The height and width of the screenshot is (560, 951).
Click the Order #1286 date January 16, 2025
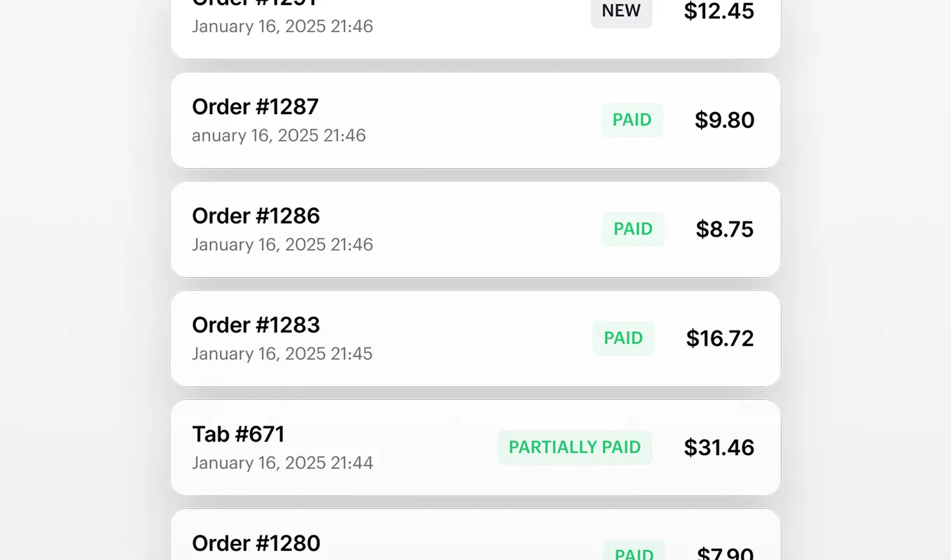pos(282,244)
